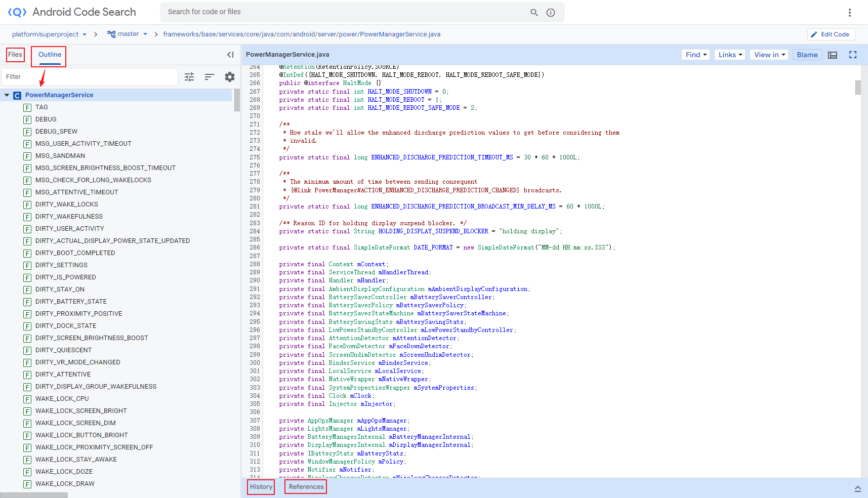Click field icon beside DIRTY_WAKE_LOCKS

[x=27, y=204]
